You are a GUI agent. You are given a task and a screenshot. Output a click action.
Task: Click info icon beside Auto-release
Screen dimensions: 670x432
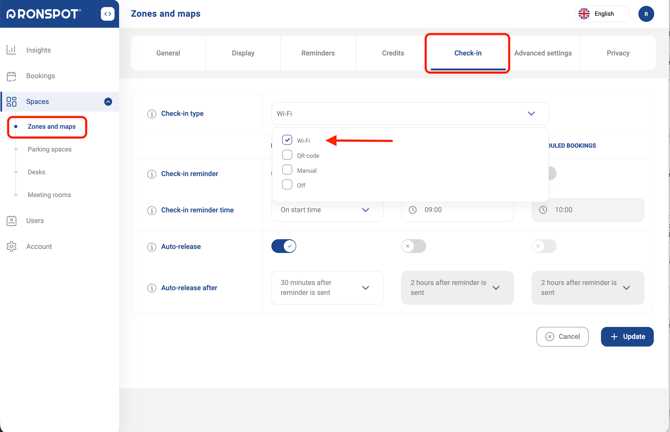click(152, 247)
